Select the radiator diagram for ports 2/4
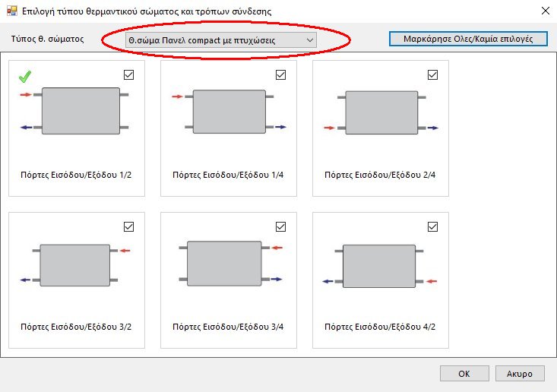Image resolution: width=557 pixels, height=392 pixels. (381, 112)
